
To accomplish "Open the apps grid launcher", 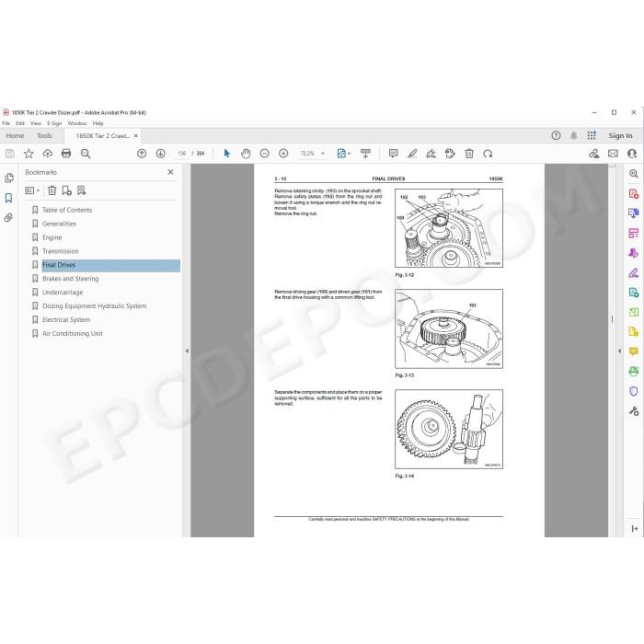I will pyautogui.click(x=592, y=135).
